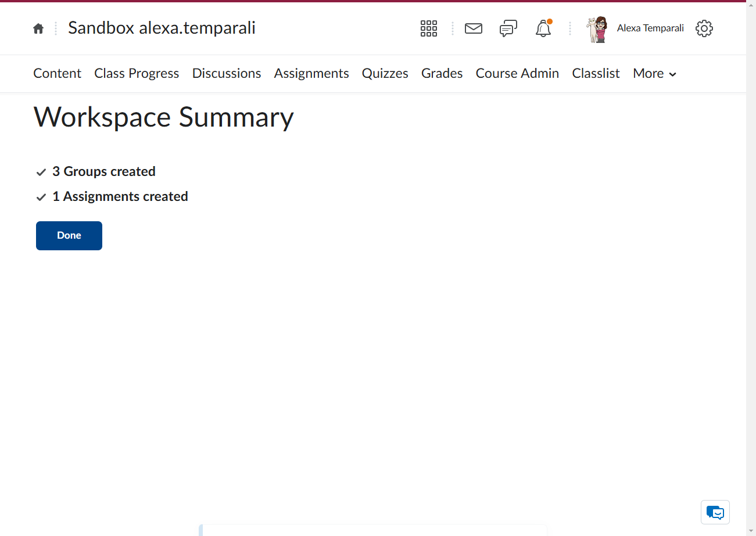Go to Assignments in the navbar
The image size is (756, 536).
311,74
